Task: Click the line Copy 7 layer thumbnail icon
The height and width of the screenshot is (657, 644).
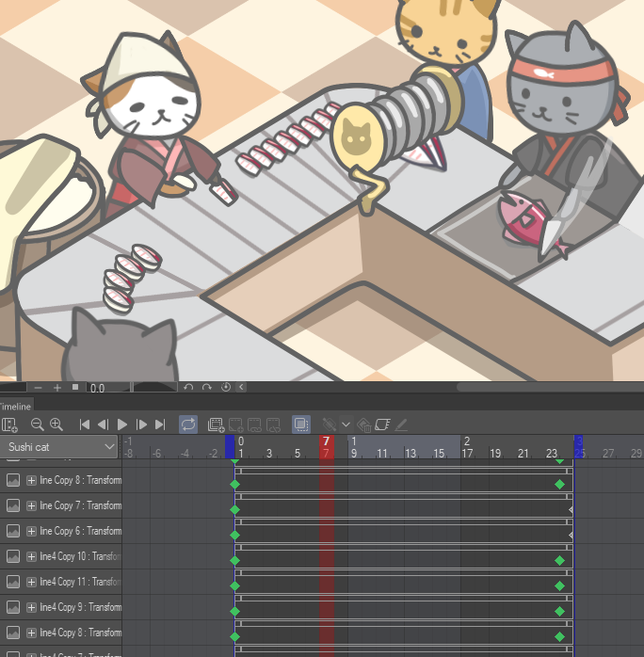Action: click(13, 505)
